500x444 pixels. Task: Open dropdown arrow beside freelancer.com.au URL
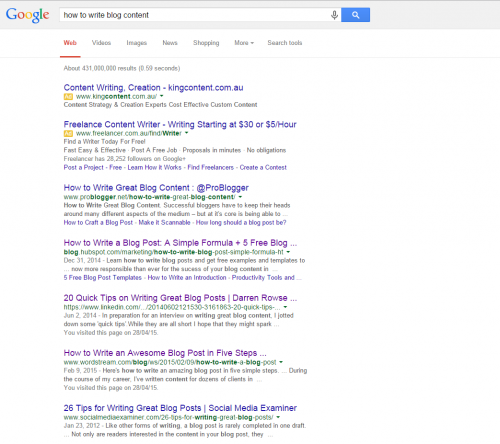(187, 133)
